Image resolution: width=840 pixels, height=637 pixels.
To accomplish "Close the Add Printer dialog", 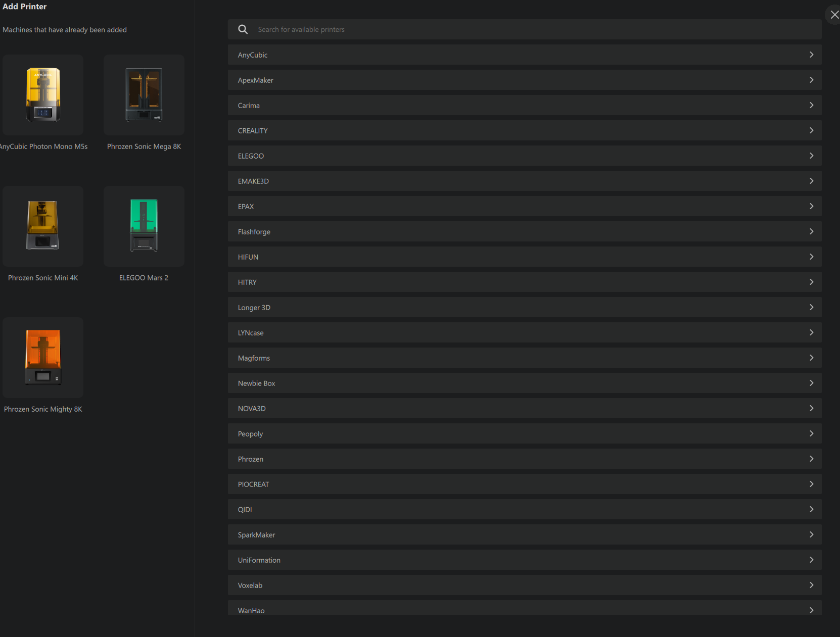I will [834, 15].
